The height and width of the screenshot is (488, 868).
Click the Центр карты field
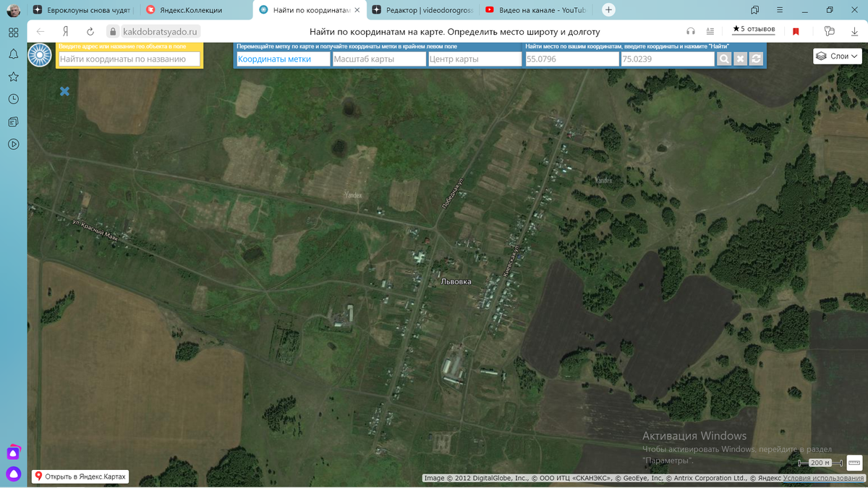click(x=475, y=59)
